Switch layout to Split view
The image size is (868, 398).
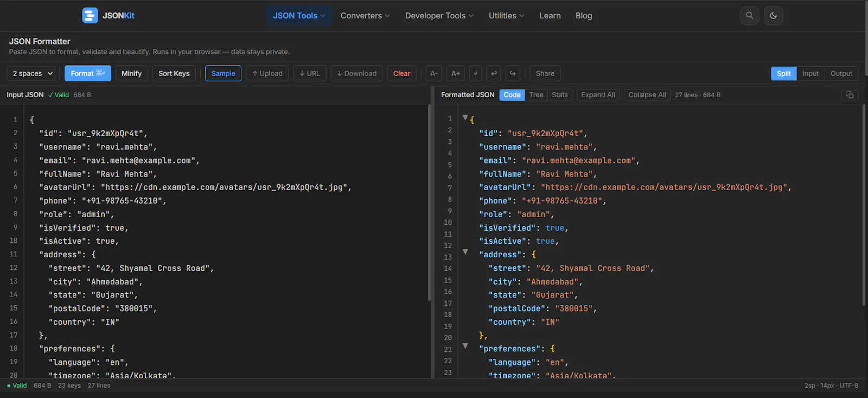click(x=783, y=73)
